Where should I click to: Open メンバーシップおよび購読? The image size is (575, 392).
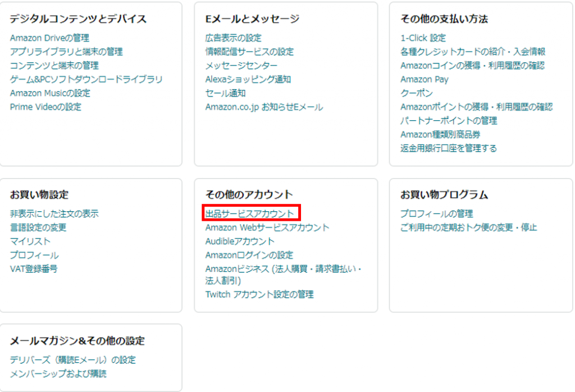[x=58, y=373]
